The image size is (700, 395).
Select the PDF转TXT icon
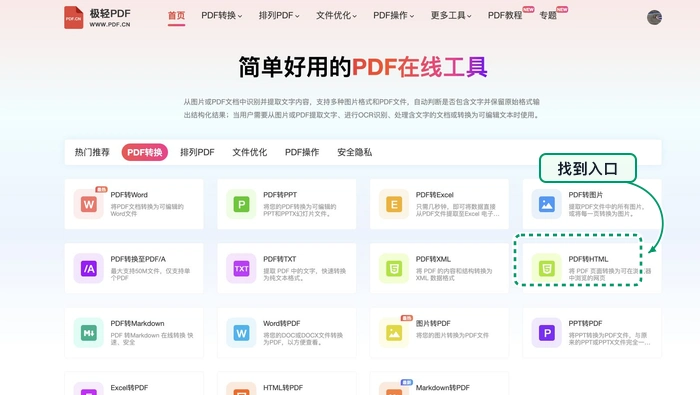(x=241, y=268)
